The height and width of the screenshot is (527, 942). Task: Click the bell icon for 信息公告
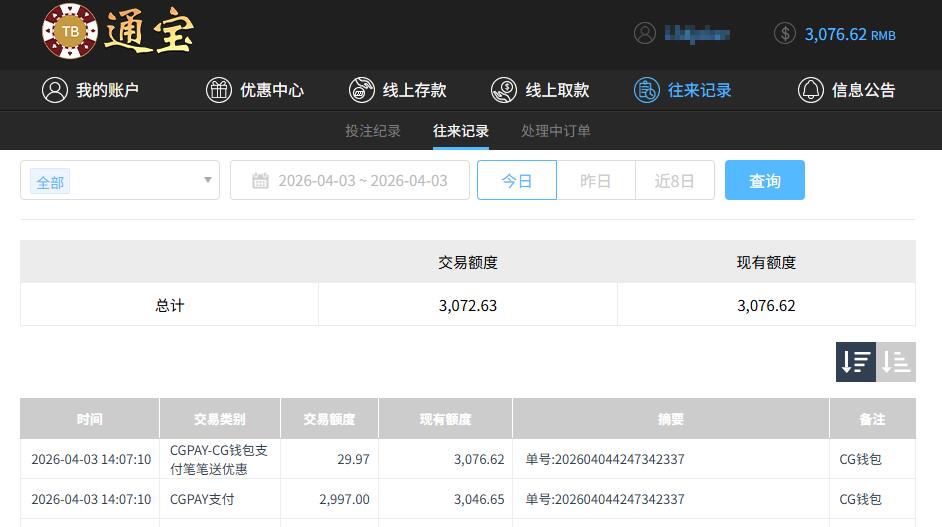(810, 90)
